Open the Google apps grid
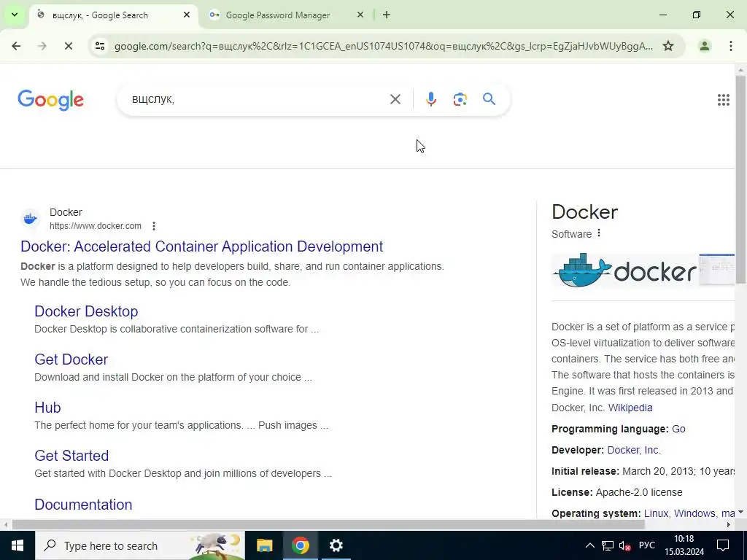 [x=723, y=99]
